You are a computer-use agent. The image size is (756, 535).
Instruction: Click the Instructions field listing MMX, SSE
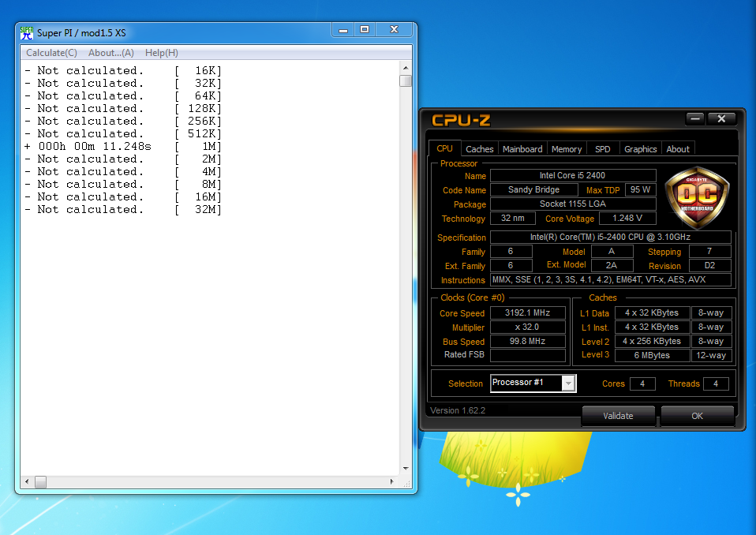(610, 279)
